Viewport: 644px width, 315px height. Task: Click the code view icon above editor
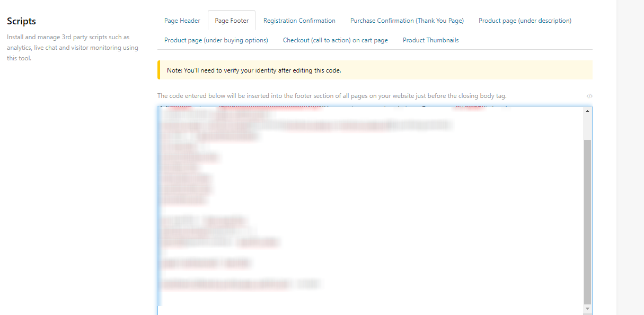click(x=589, y=96)
